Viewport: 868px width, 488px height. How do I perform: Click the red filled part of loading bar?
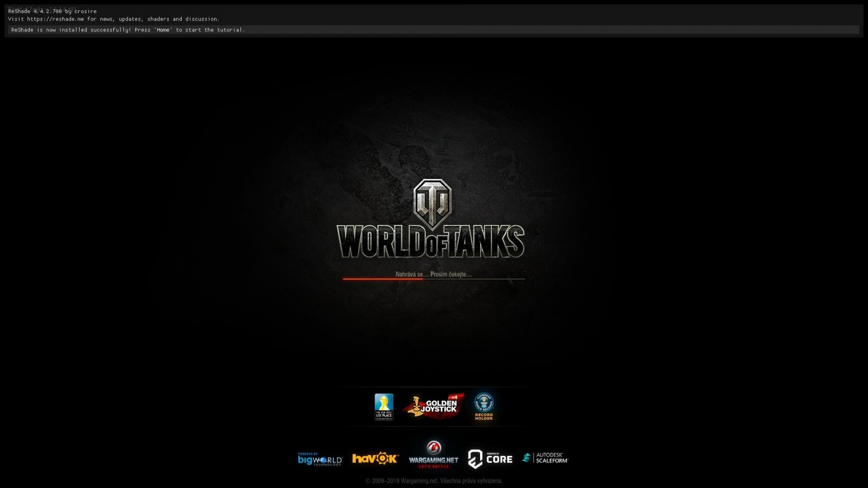(382, 279)
